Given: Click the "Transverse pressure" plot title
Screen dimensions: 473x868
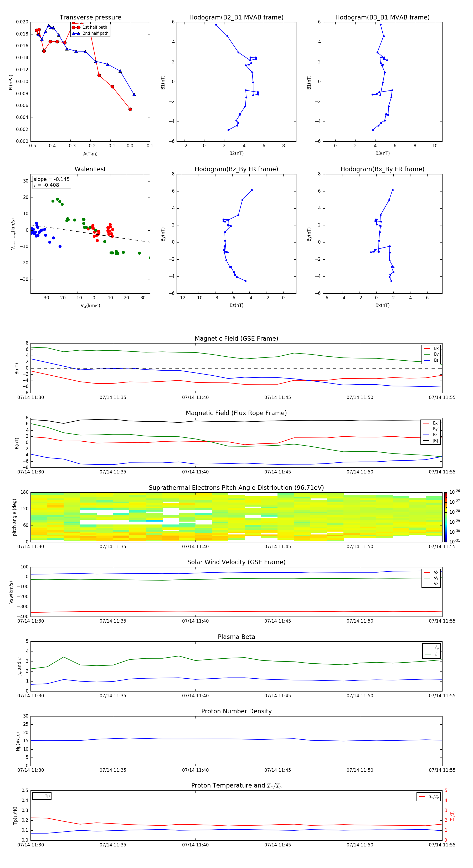Looking at the screenshot, I should click(90, 18).
